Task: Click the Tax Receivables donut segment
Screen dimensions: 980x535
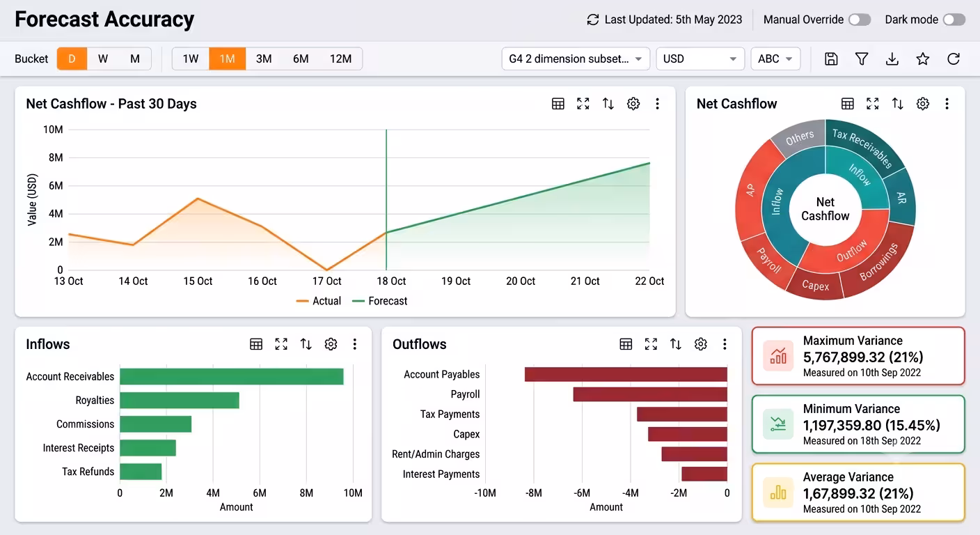Action: 863,148
